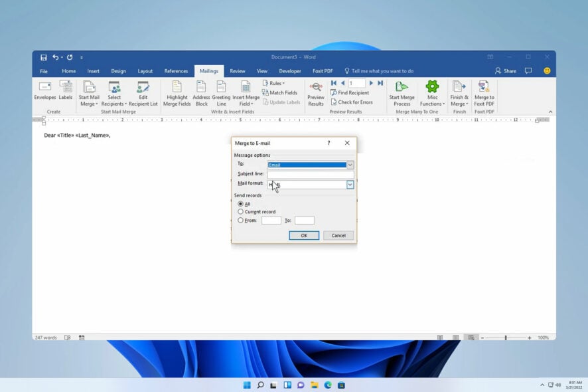This screenshot has height=392, width=588.
Task: Toggle Preview Results
Action: click(x=316, y=94)
